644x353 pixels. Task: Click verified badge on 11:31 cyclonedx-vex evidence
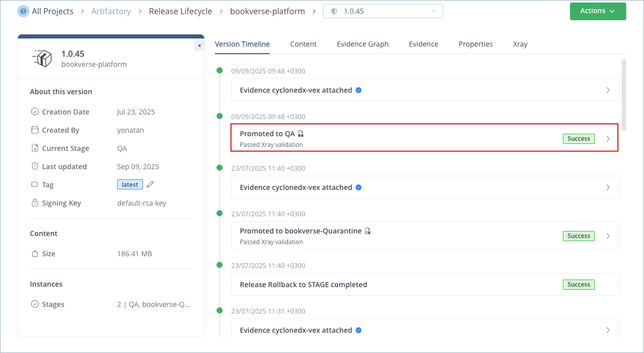coord(359,330)
